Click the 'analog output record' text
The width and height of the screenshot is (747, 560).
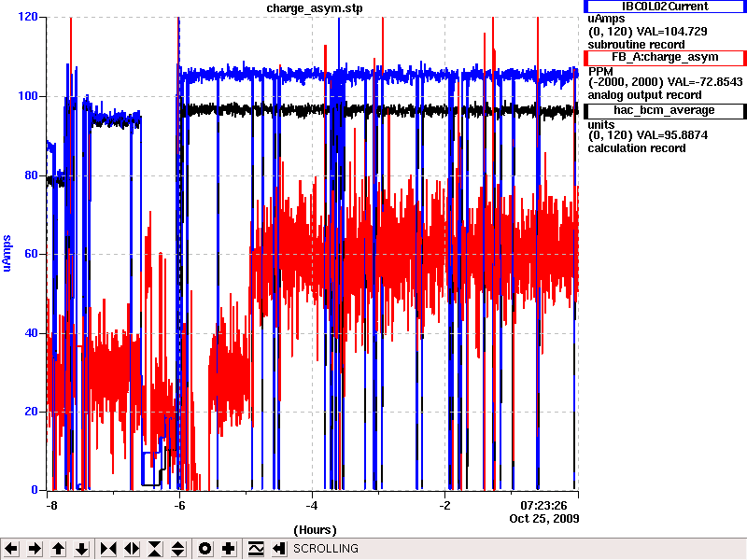pyautogui.click(x=644, y=95)
